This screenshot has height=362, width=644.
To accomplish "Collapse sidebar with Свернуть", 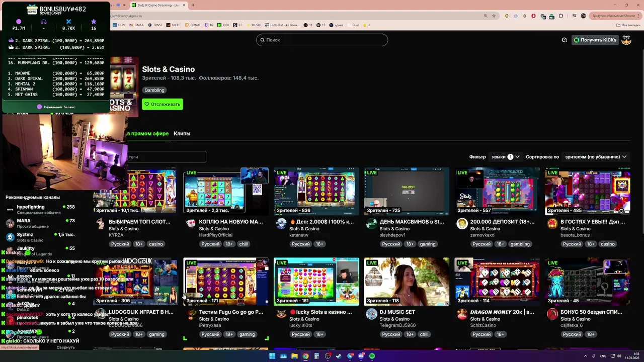I will 65,347.
